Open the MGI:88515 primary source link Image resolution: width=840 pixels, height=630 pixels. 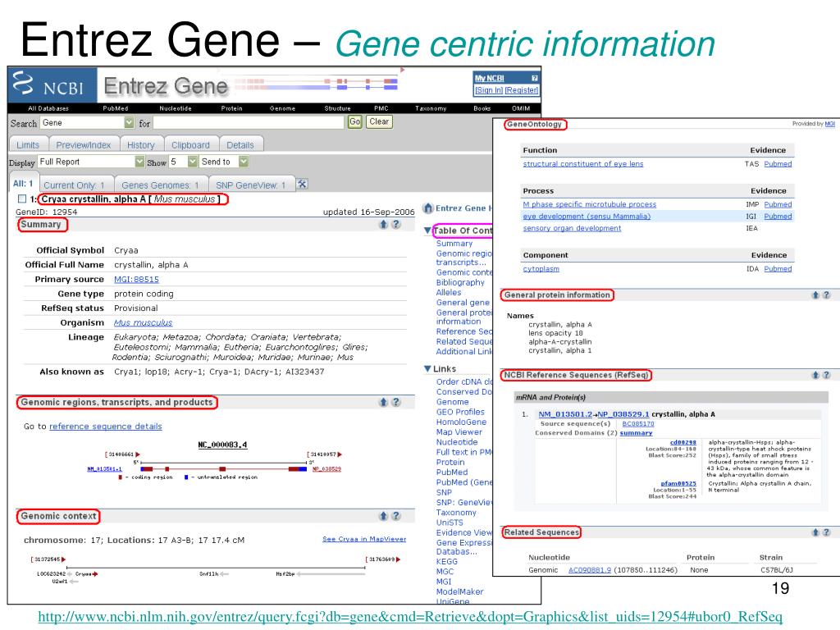click(x=137, y=280)
